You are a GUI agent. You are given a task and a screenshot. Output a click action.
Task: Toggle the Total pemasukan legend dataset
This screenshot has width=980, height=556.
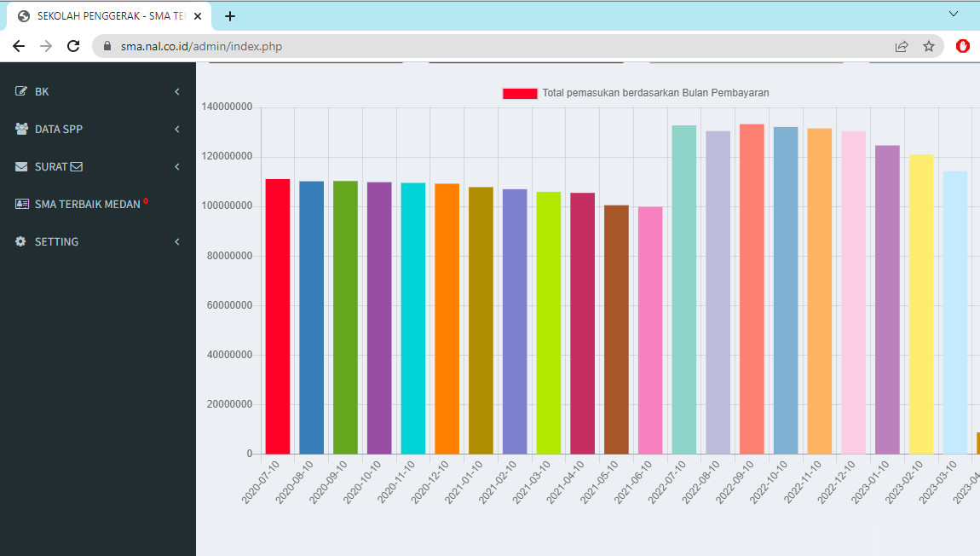[x=520, y=93]
